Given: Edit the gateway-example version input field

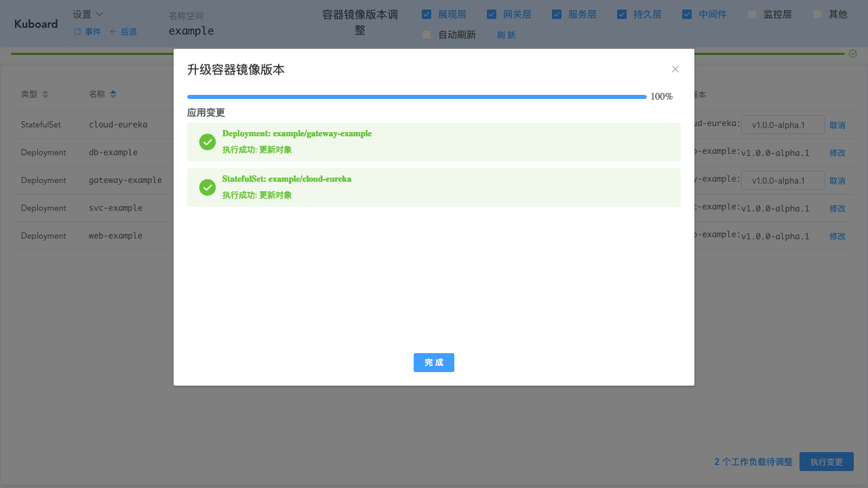Looking at the screenshot, I should click(x=783, y=180).
